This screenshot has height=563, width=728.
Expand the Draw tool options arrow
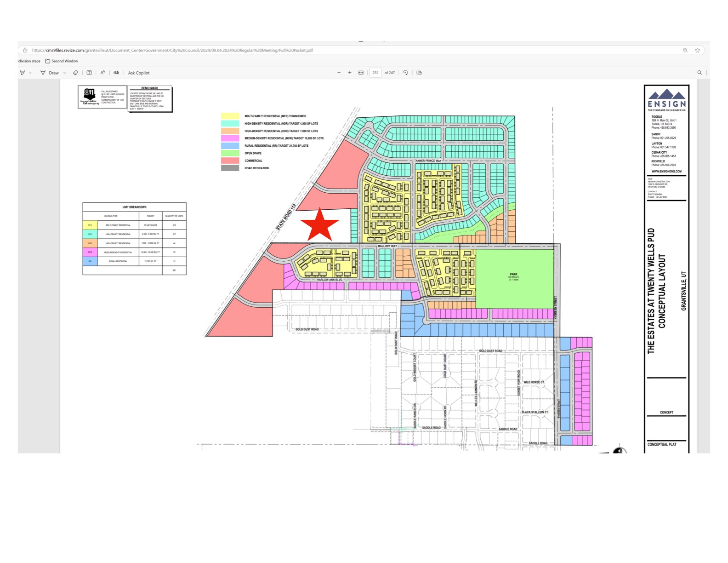point(64,73)
